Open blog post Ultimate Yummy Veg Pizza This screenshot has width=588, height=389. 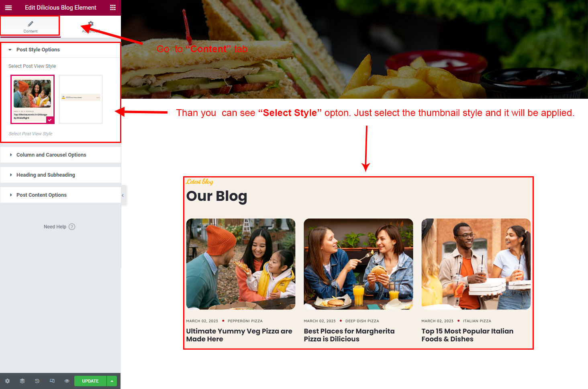[x=239, y=335]
